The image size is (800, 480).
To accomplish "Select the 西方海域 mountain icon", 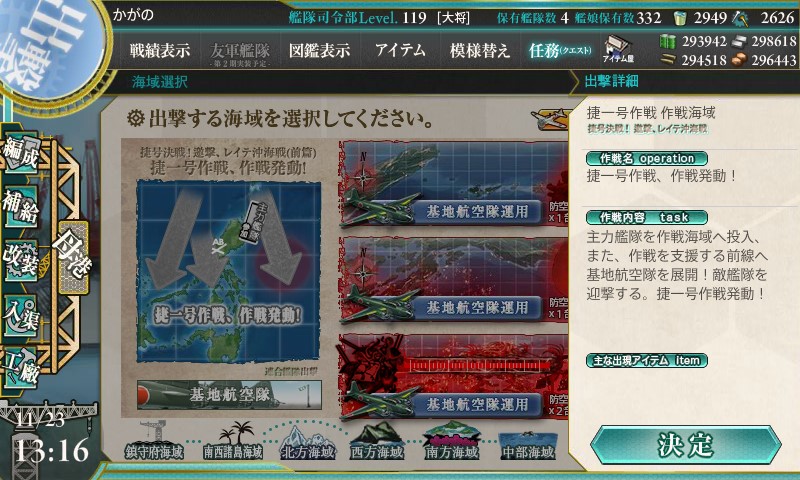I will pyautogui.click(x=377, y=441).
